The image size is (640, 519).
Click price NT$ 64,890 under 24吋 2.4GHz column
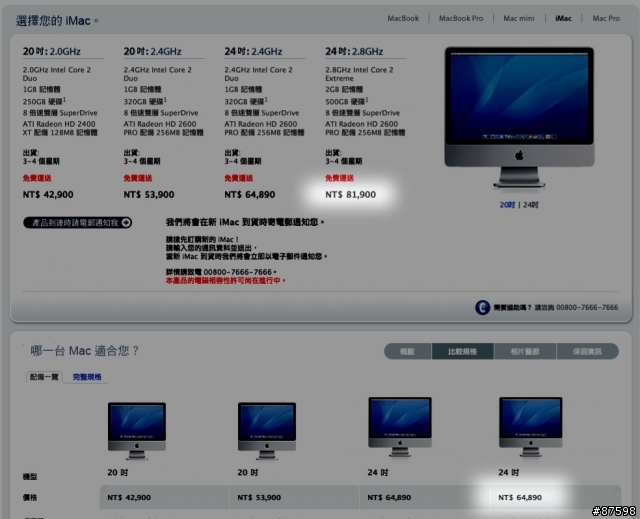pyautogui.click(x=250, y=195)
